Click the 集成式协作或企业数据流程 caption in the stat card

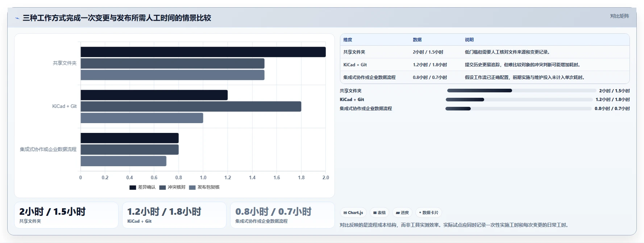click(261, 221)
